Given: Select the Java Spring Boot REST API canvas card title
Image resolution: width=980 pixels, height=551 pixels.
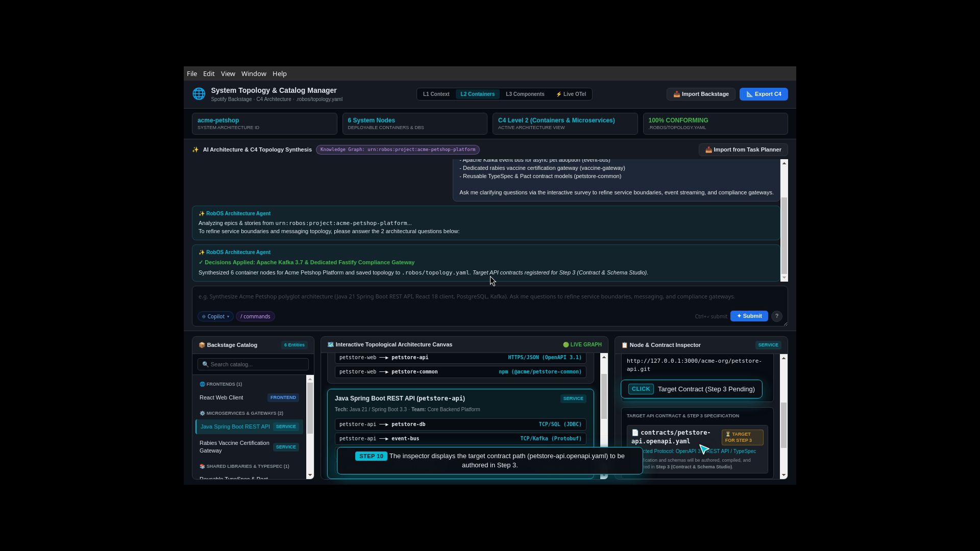Looking at the screenshot, I should (400, 399).
